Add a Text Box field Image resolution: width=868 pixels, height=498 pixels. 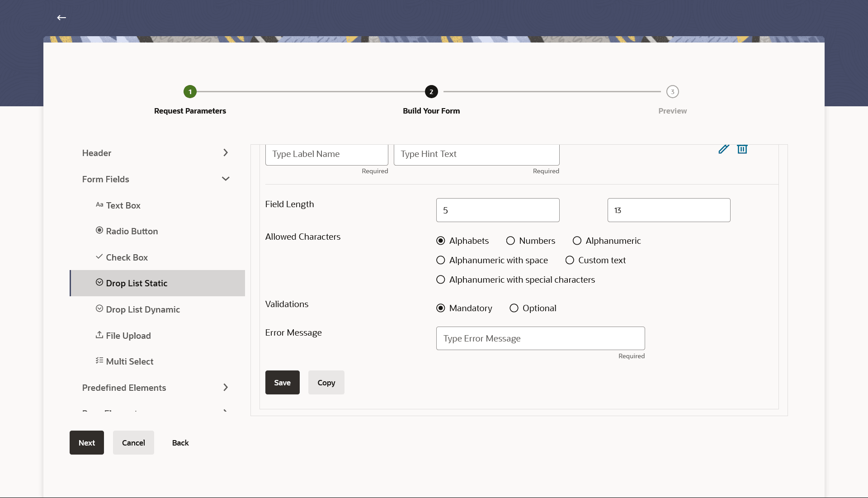[123, 205]
